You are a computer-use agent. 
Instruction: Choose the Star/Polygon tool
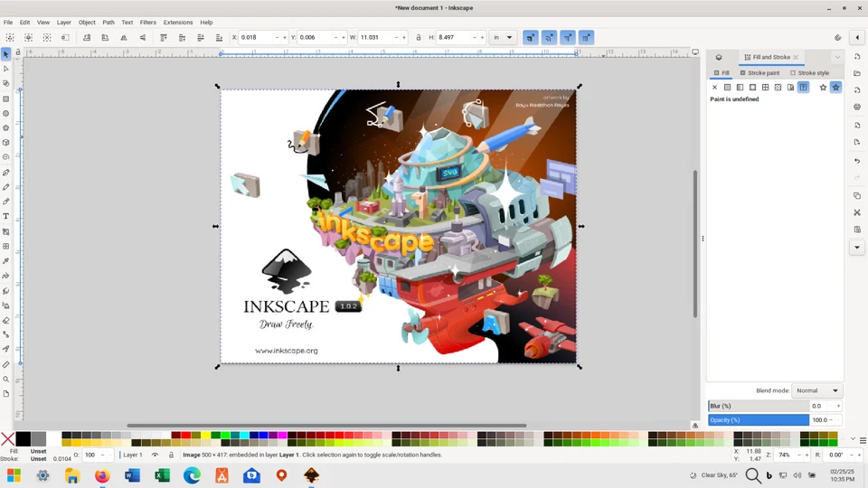point(6,127)
